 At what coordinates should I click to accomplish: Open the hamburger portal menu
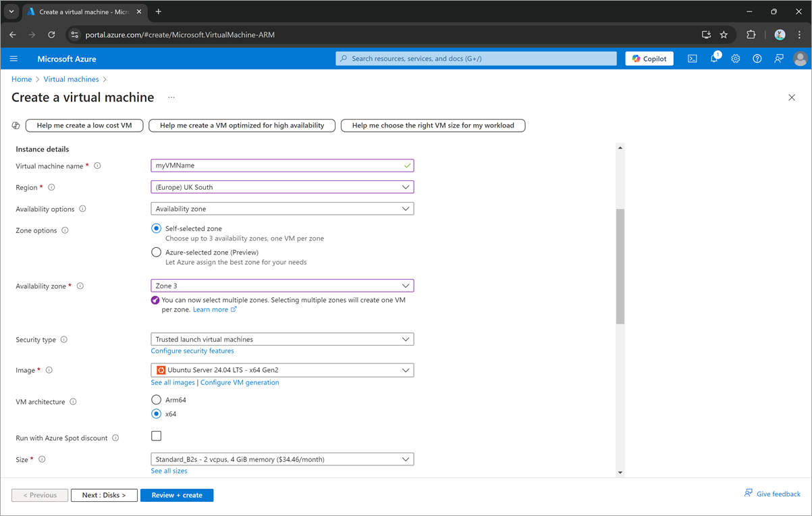click(13, 59)
